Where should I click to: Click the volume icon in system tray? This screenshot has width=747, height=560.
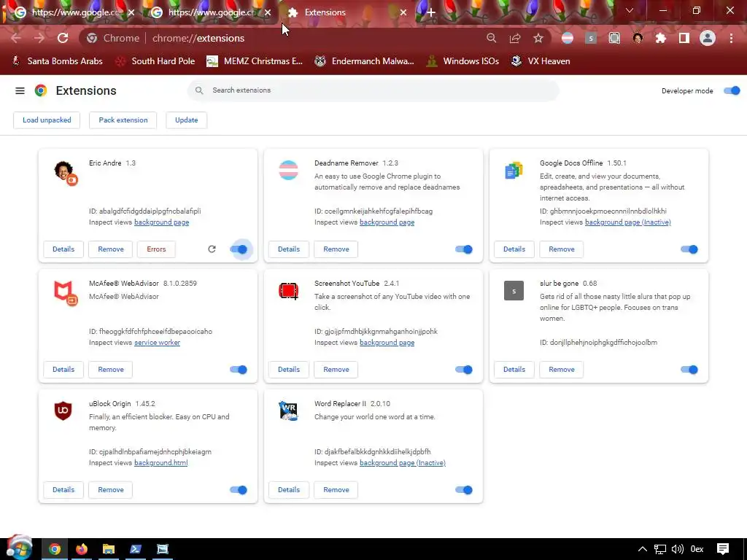coord(677,549)
